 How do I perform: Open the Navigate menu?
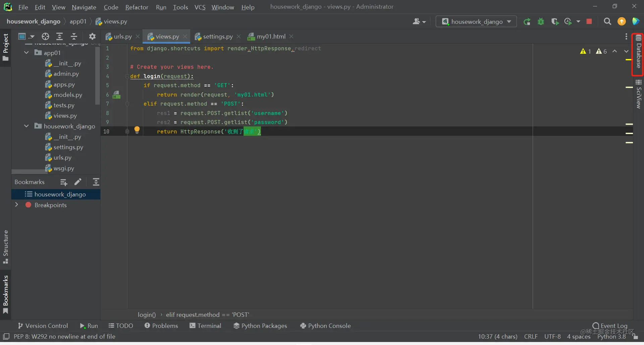tap(84, 7)
